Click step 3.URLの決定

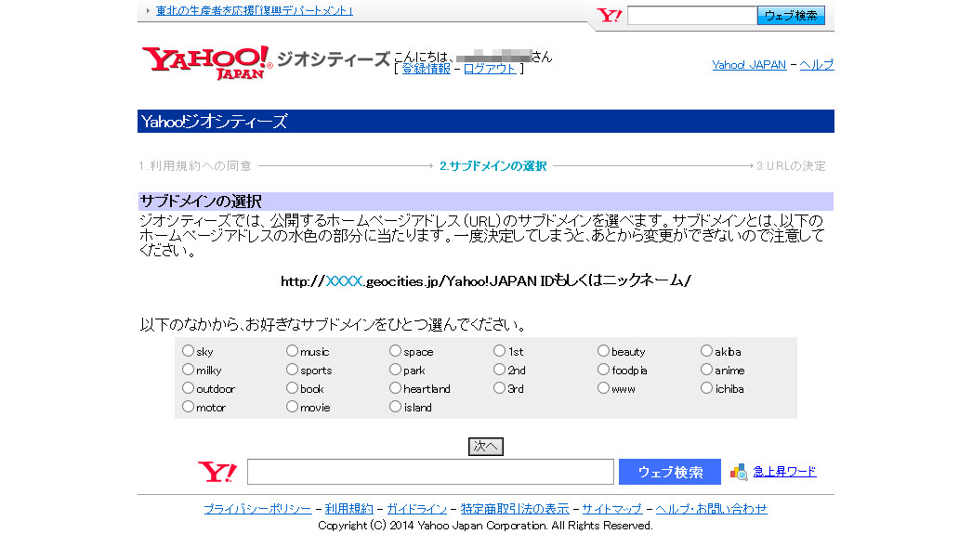pyautogui.click(x=791, y=166)
